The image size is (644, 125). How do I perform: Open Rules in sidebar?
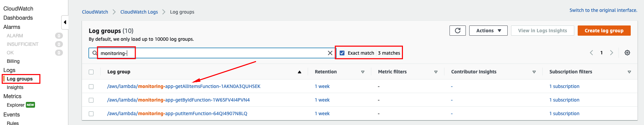[x=13, y=123]
